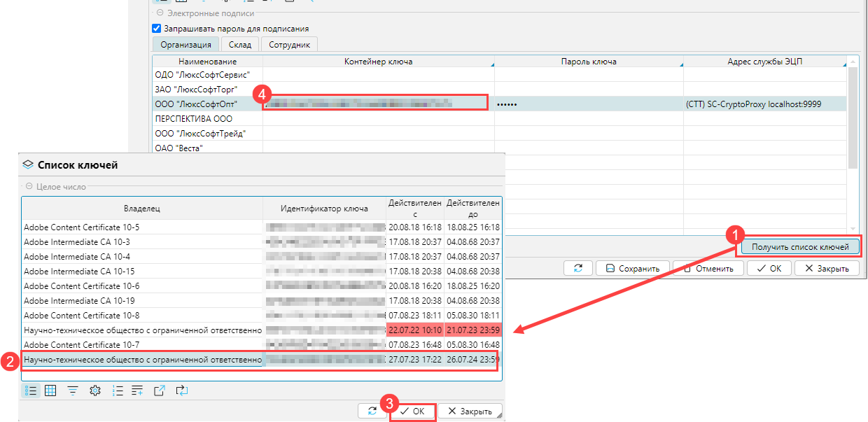Switch to the Сотрудник tab
The height and width of the screenshot is (422, 868).
[290, 43]
